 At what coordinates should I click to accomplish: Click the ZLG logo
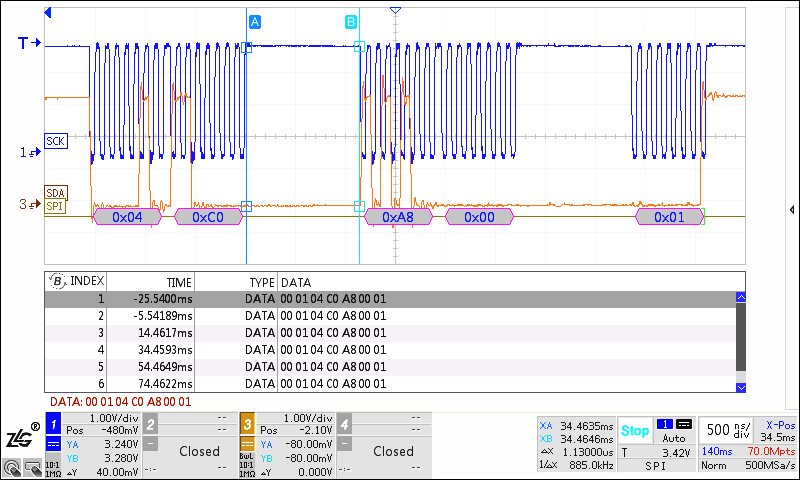[x=22, y=435]
